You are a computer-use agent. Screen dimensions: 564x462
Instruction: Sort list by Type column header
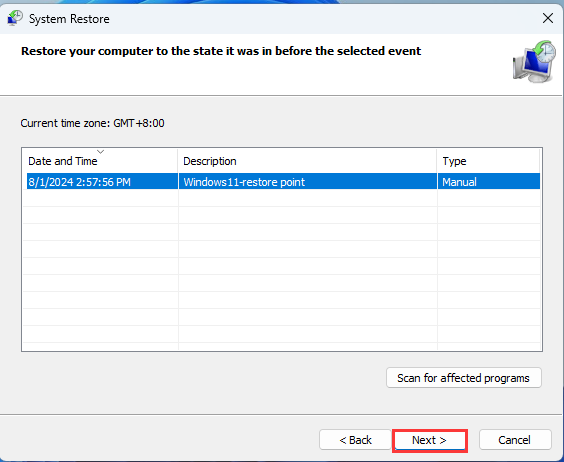[488, 161]
